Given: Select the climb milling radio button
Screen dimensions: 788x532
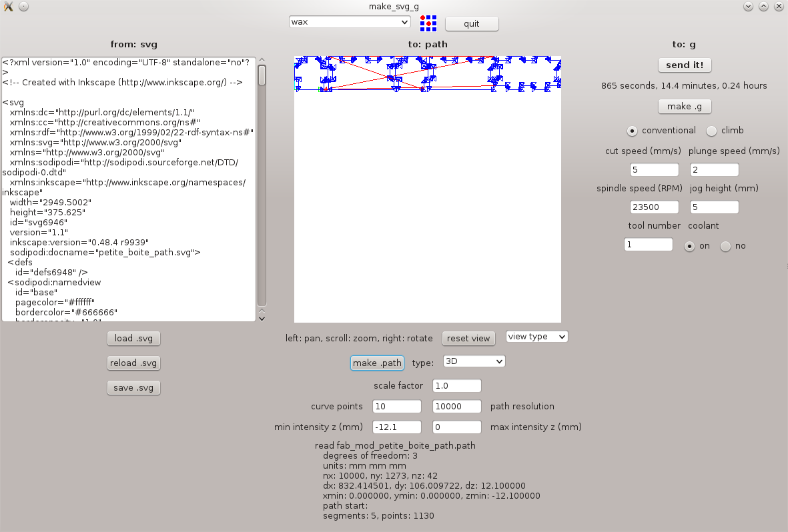Looking at the screenshot, I should [x=712, y=131].
